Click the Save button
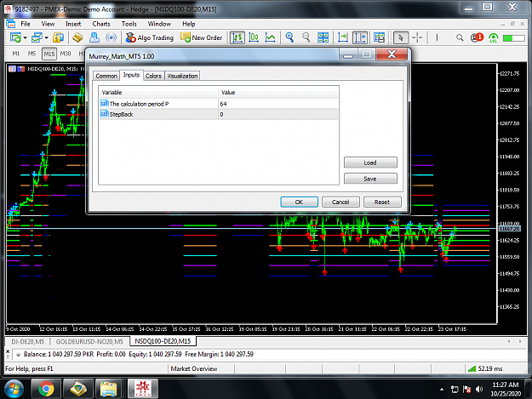This screenshot has height=399, width=532. point(370,179)
